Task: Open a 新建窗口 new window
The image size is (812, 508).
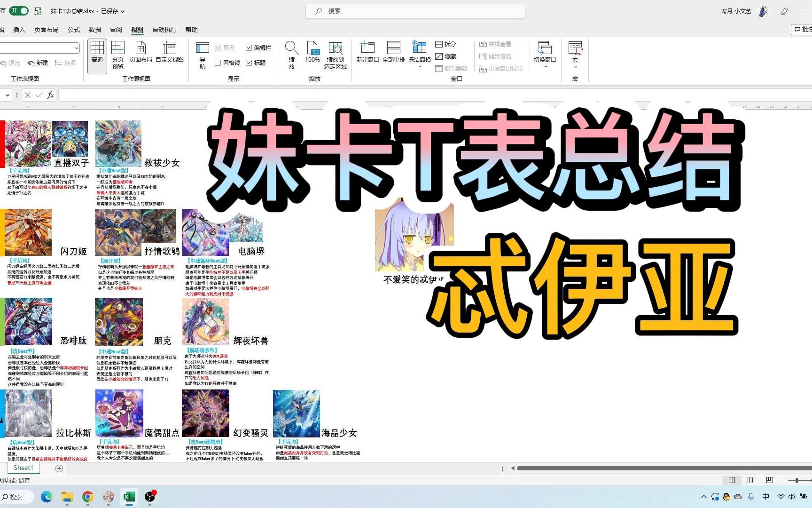Action: pyautogui.click(x=367, y=52)
